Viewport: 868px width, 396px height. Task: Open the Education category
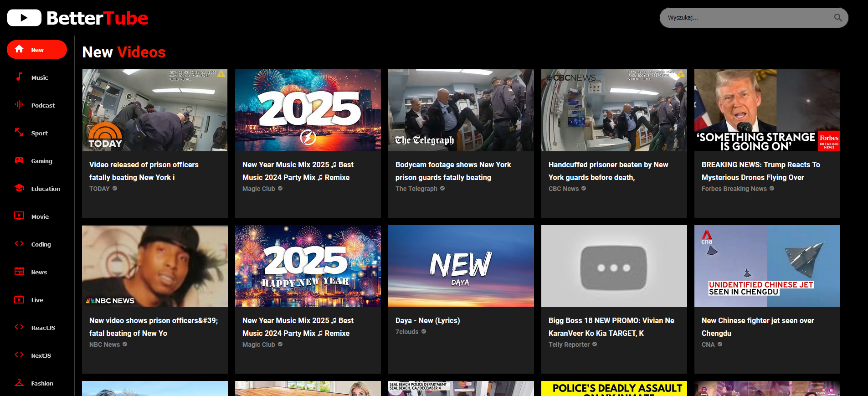pyautogui.click(x=46, y=189)
